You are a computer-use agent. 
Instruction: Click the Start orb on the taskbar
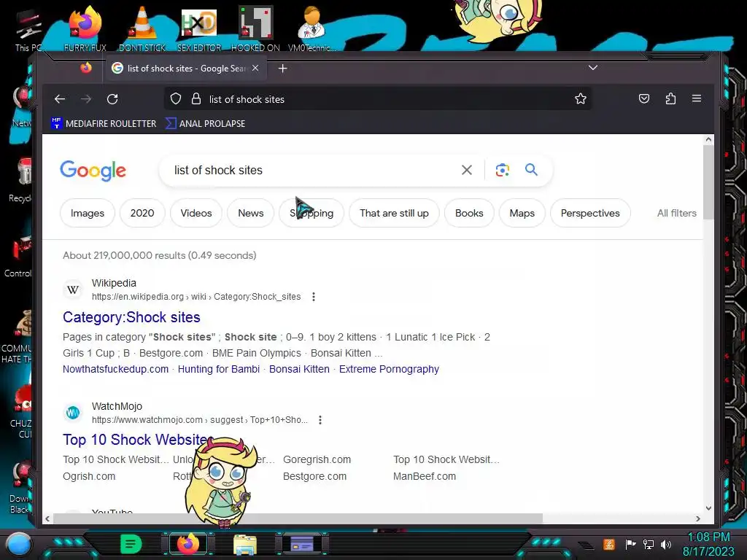tap(19, 544)
